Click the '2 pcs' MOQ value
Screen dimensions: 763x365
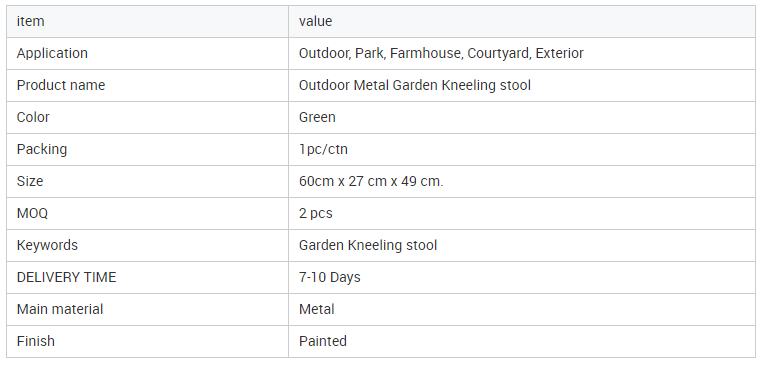pos(315,213)
